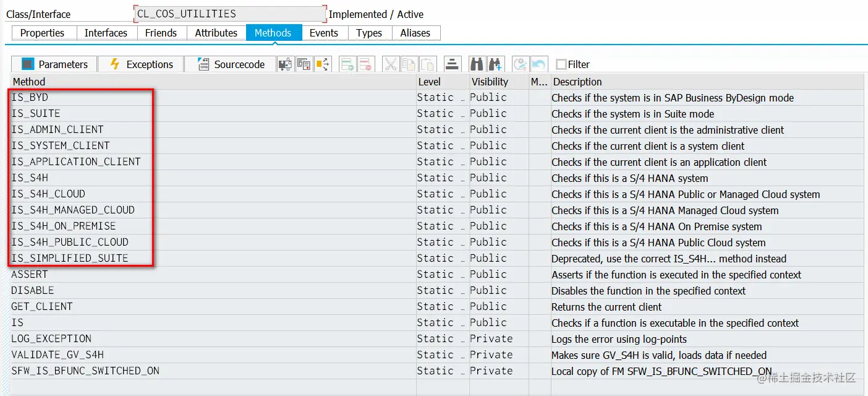
Task: Click the CL_COS_UTILITIES class name field
Action: [230, 14]
